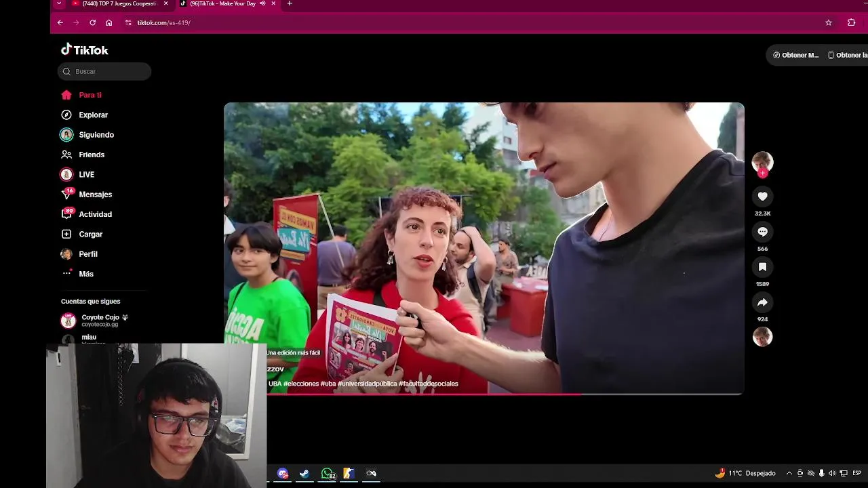Screen dimensions: 868x488
Task: Open the creator's avatar above like button
Action: [x=762, y=161]
